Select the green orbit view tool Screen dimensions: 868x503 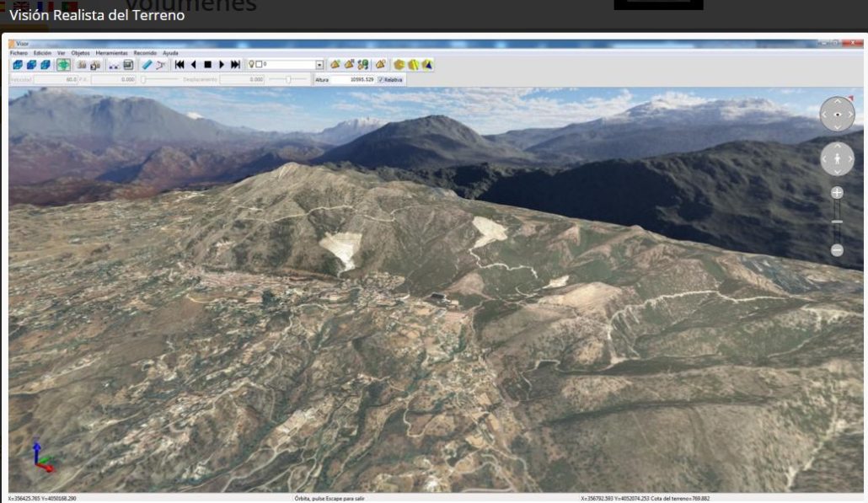64,65
